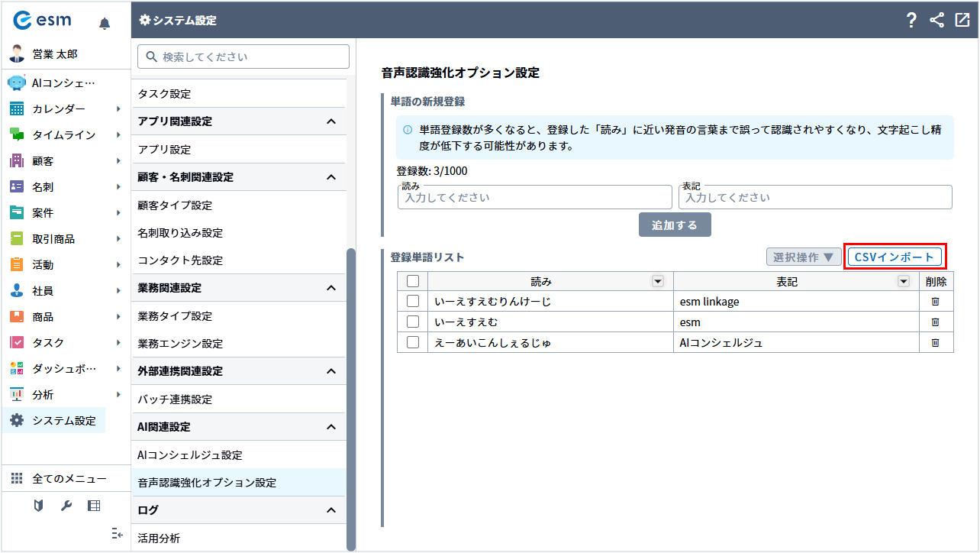Collapse the left sidebar with arrow icon

click(x=117, y=534)
